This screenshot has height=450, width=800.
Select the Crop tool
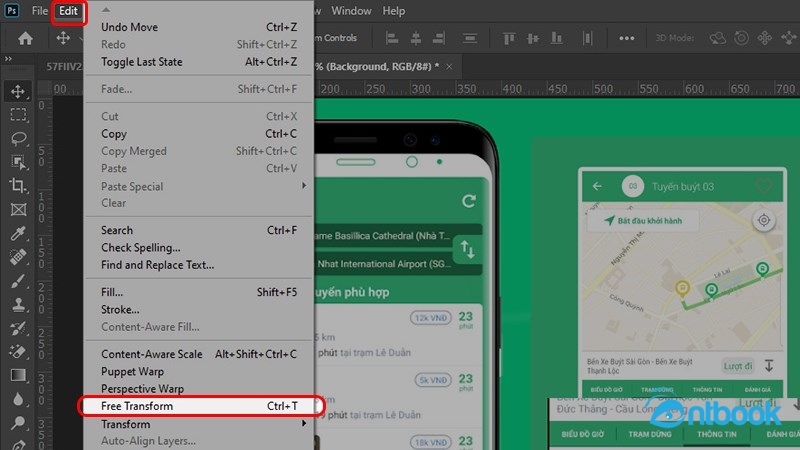tap(18, 186)
